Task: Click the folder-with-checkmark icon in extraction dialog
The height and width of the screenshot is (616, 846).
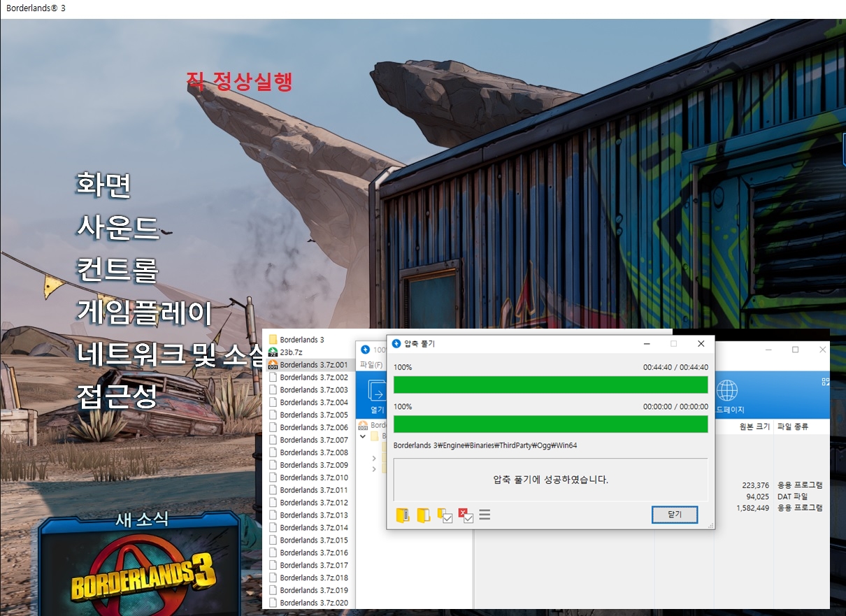Action: pos(445,515)
